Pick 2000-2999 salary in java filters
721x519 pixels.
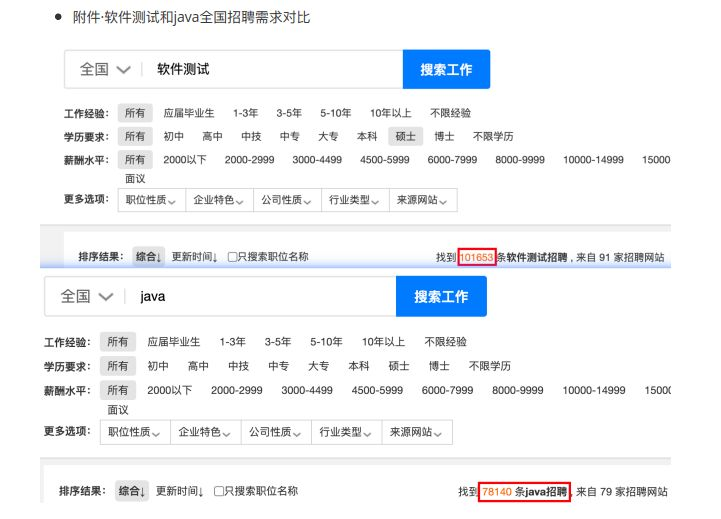pyautogui.click(x=237, y=391)
